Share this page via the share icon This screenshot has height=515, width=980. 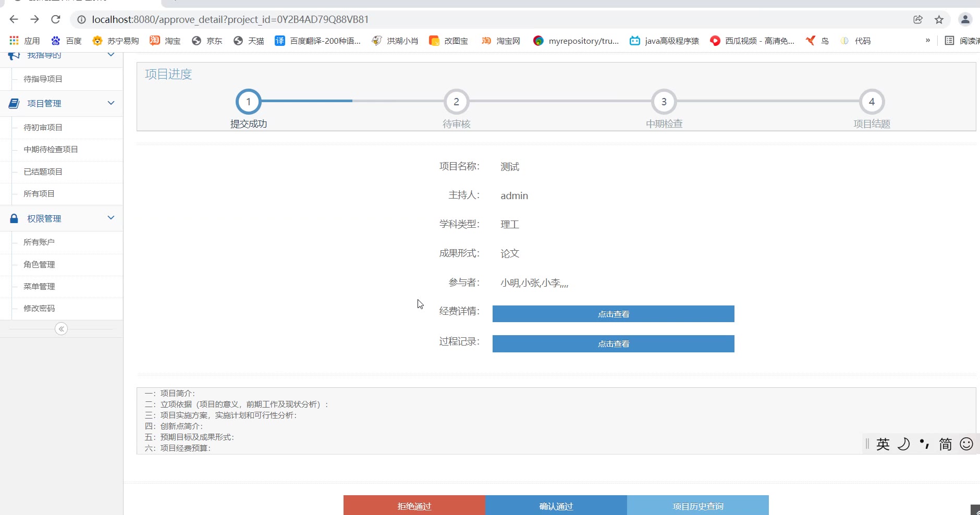coord(918,20)
